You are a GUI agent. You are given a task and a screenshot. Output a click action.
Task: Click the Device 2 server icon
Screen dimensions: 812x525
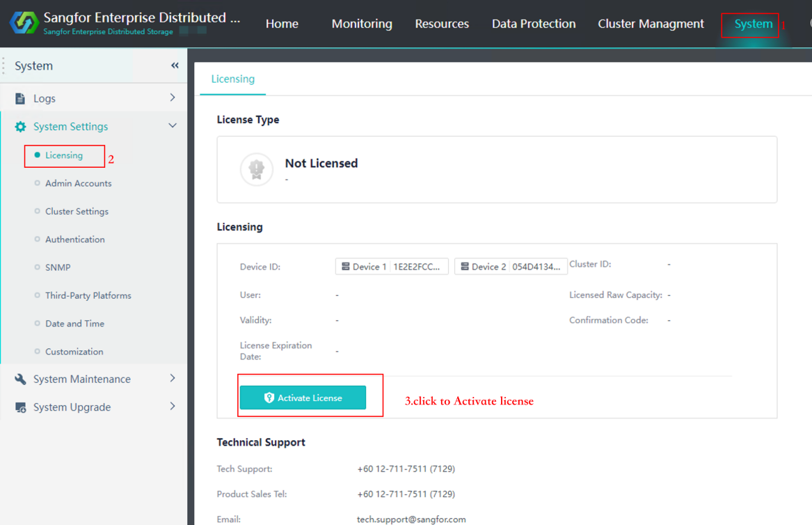point(465,267)
